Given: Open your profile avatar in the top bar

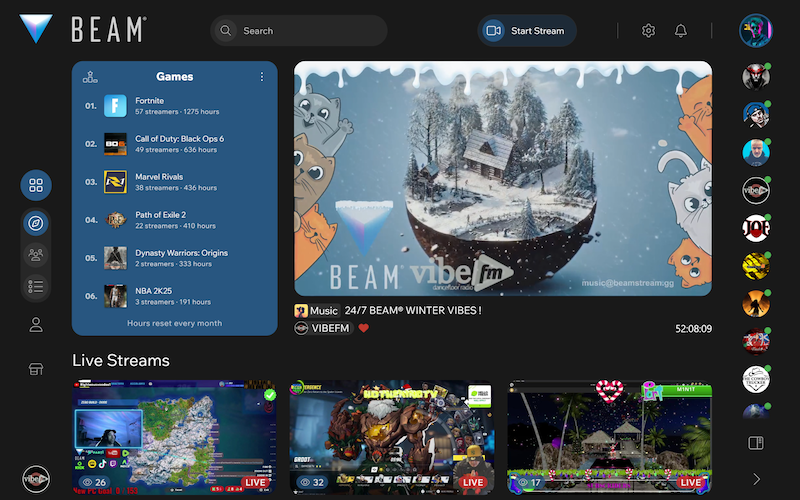Looking at the screenshot, I should (756, 31).
